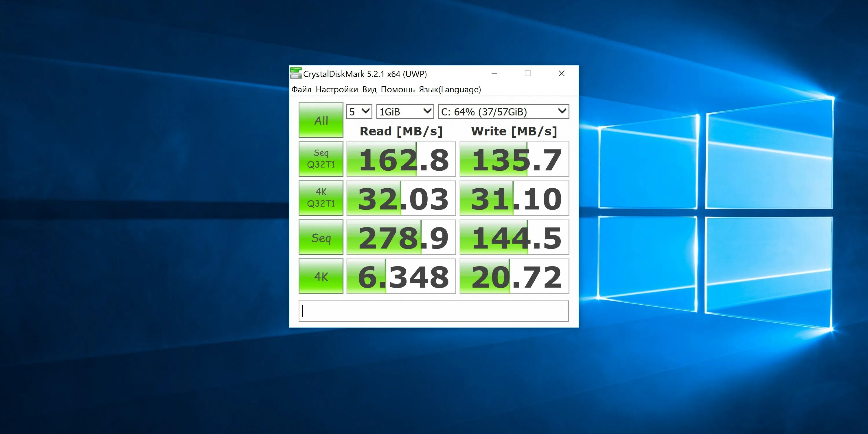
Task: Start the random 4K test
Action: pyautogui.click(x=321, y=276)
